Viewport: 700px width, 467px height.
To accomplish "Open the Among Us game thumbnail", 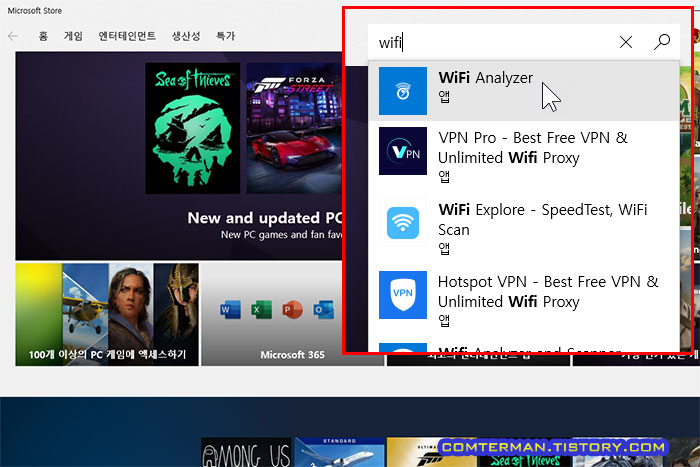I will [x=246, y=452].
